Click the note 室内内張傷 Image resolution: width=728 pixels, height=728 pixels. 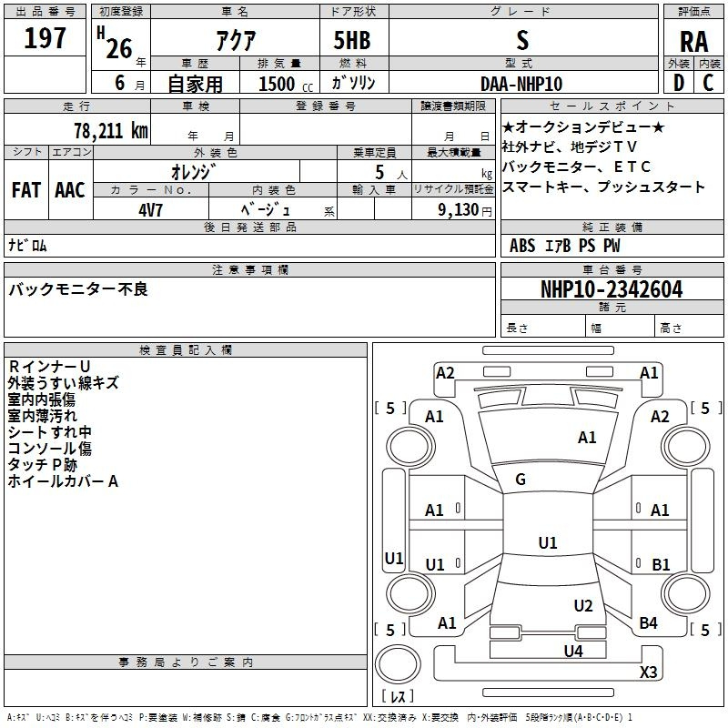click(x=41, y=399)
